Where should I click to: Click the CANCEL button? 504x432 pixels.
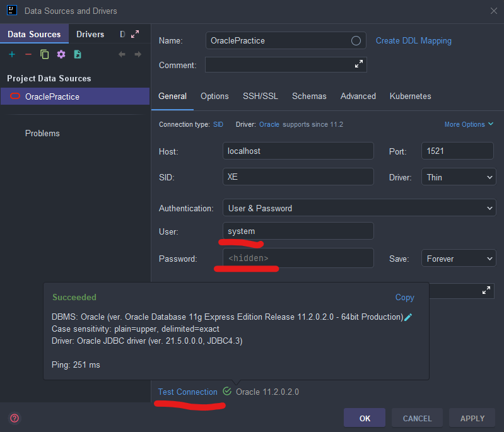pos(417,418)
